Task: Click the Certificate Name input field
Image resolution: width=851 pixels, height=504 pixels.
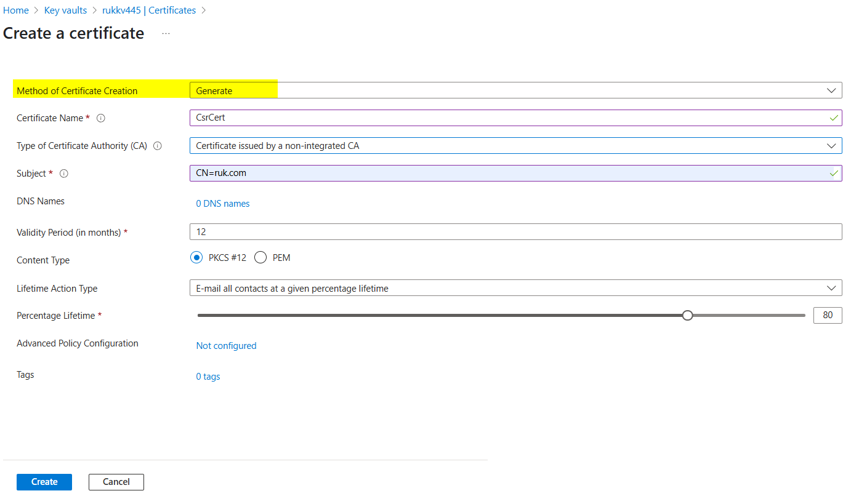Action: tap(515, 118)
